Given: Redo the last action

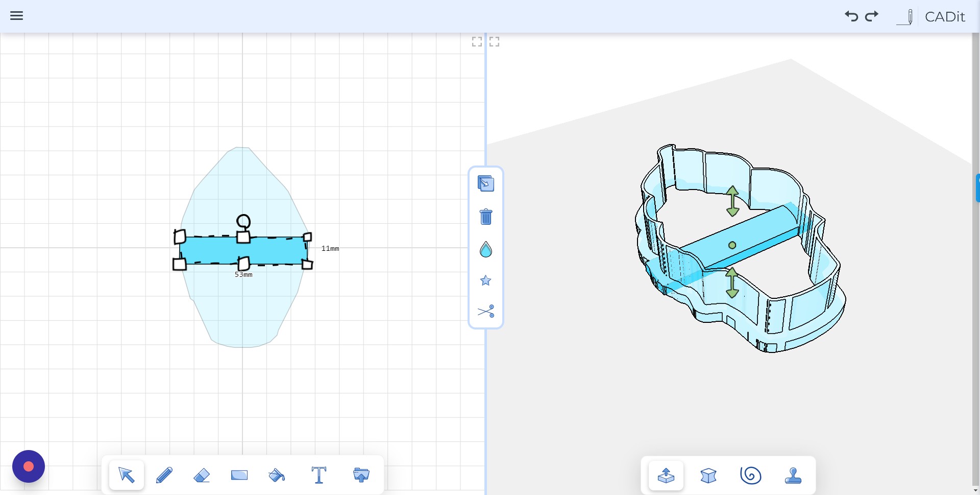Looking at the screenshot, I should pyautogui.click(x=872, y=16).
